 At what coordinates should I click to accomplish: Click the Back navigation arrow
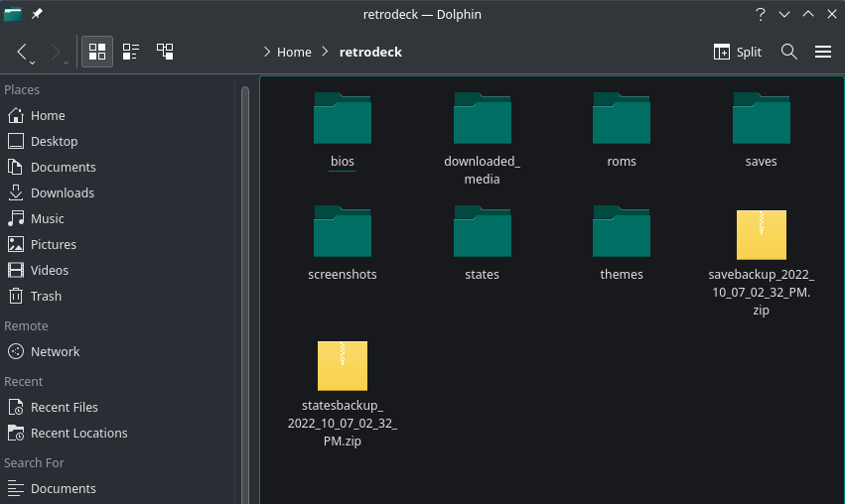[x=23, y=52]
